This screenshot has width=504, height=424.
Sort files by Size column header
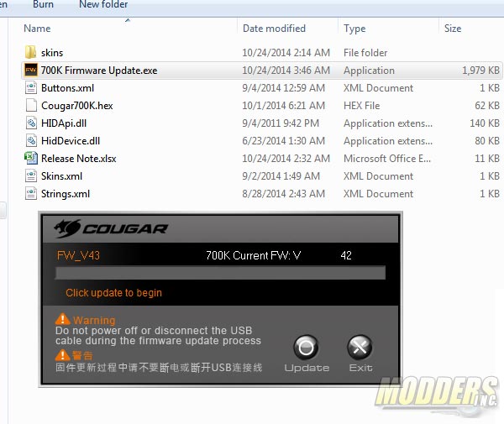coord(453,28)
